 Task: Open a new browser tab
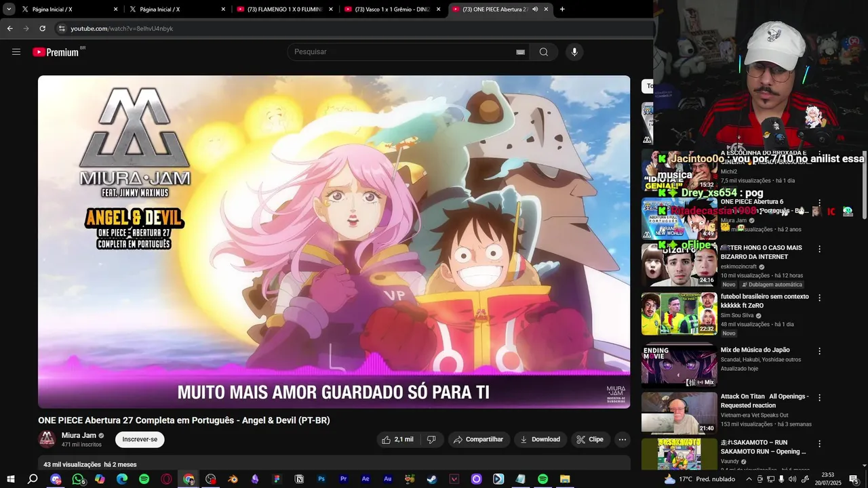pos(562,9)
